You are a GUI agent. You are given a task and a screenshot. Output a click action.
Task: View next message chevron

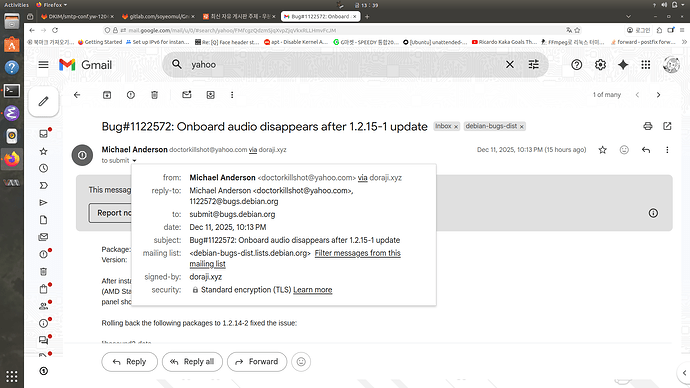click(x=658, y=95)
